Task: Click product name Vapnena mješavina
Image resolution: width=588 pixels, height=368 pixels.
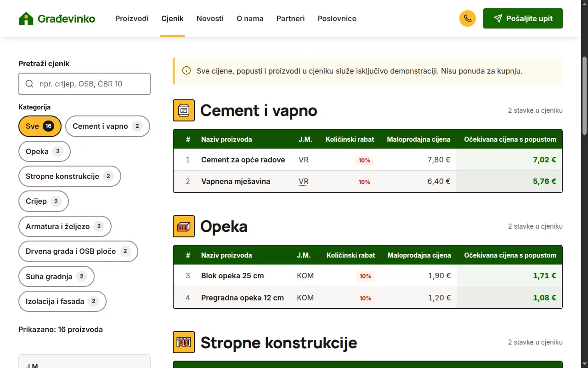Action: click(x=236, y=181)
